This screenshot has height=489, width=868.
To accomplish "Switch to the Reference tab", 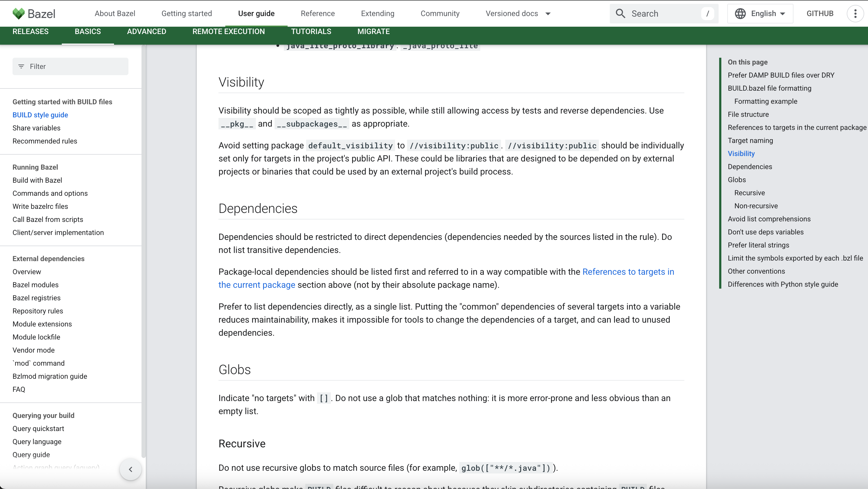I will (x=318, y=14).
